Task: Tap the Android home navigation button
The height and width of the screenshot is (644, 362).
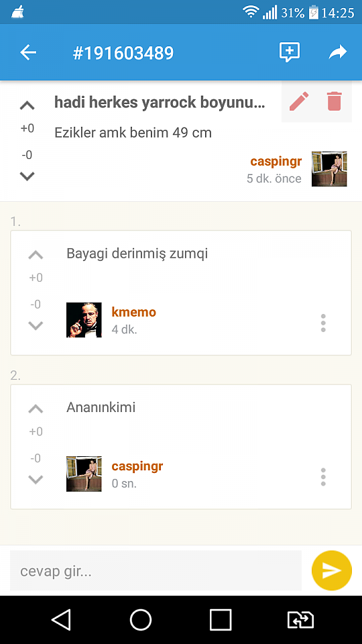Action: click(x=141, y=619)
